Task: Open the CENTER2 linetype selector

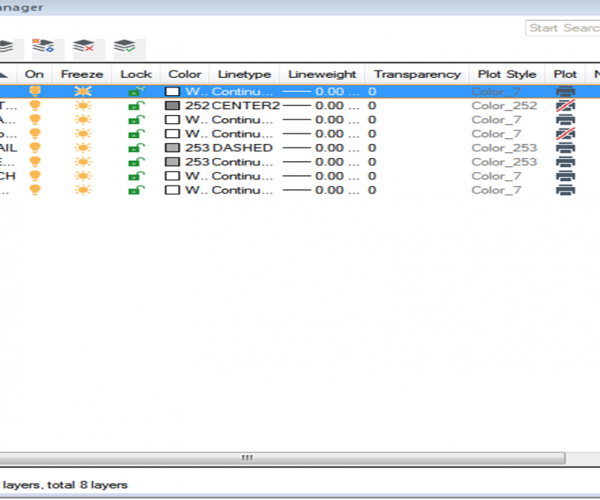Action: [244, 105]
